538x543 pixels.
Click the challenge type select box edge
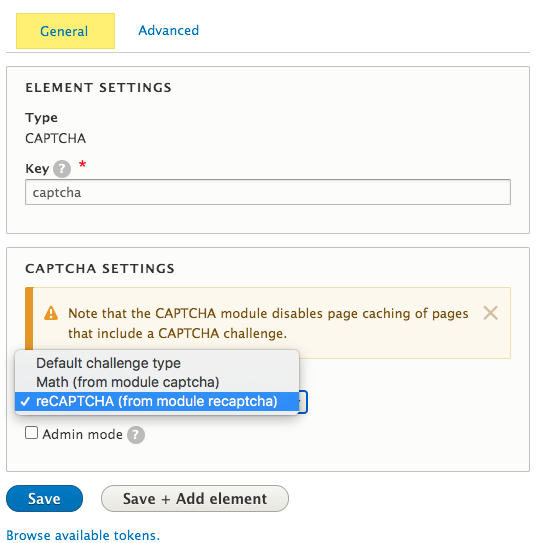[x=303, y=402]
